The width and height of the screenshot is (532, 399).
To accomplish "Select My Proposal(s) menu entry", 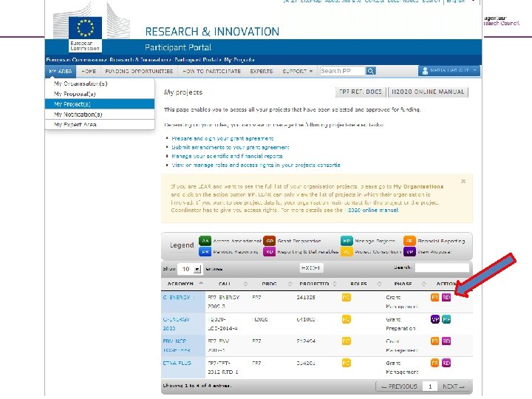I will point(100,94).
